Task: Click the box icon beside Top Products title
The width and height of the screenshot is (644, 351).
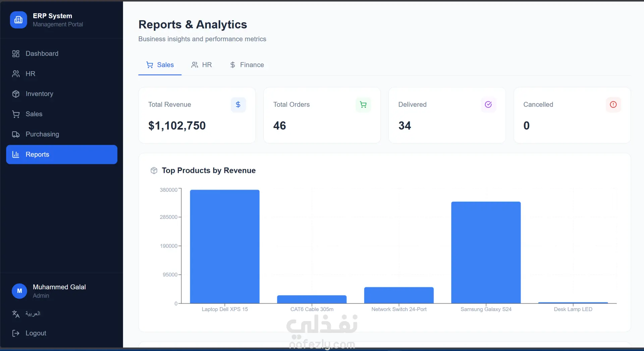Action: click(x=154, y=171)
